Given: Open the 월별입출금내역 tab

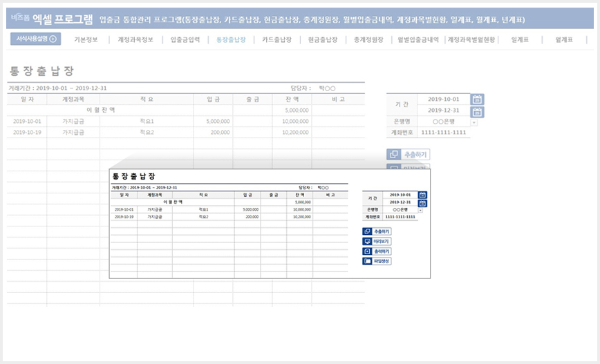Looking at the screenshot, I should pyautogui.click(x=418, y=39).
